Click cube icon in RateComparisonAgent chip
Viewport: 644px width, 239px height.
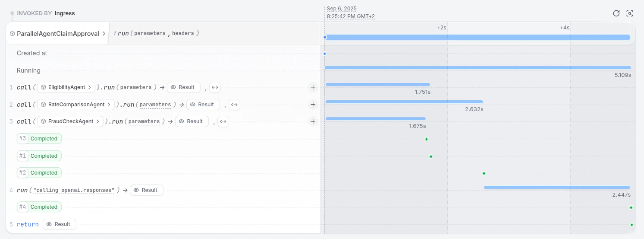(44, 105)
